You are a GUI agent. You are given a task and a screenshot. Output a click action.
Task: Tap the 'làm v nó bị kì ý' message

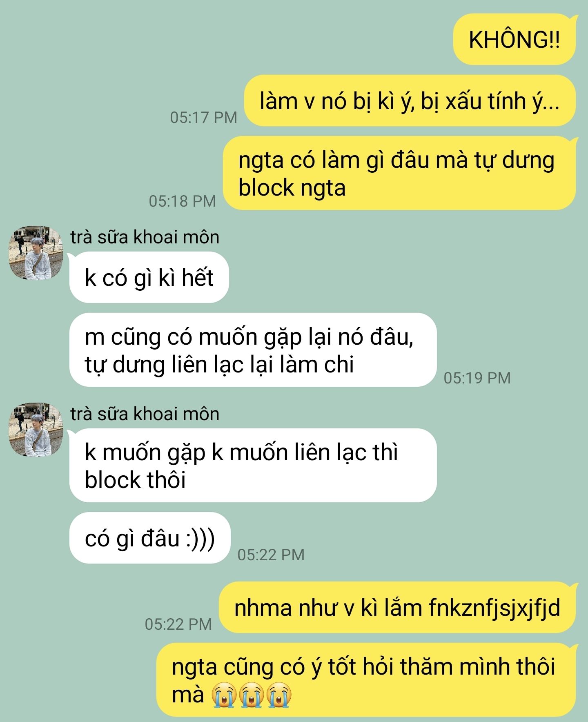[x=410, y=101]
